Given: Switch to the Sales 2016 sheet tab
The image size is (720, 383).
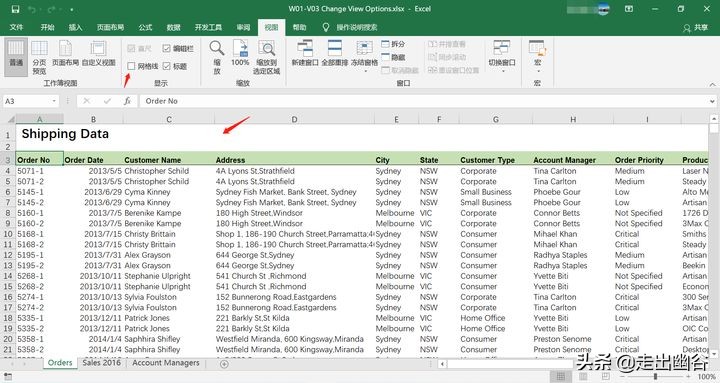Looking at the screenshot, I should point(101,363).
